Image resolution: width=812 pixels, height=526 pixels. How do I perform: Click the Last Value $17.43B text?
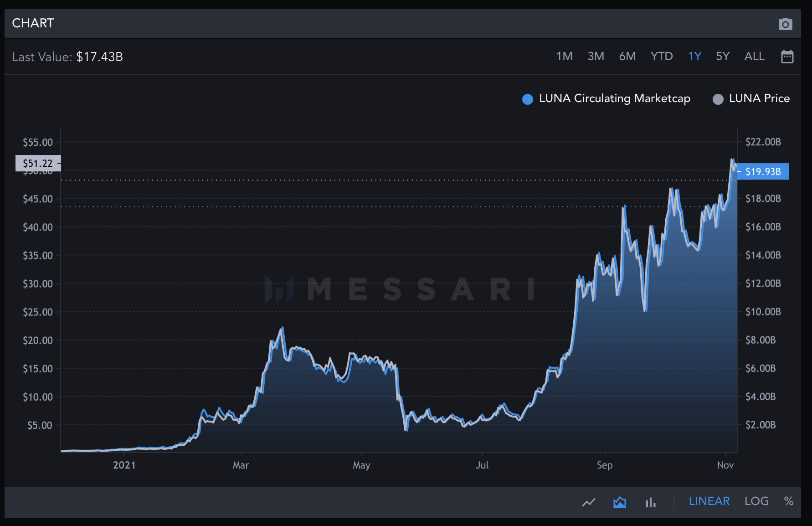[67, 57]
